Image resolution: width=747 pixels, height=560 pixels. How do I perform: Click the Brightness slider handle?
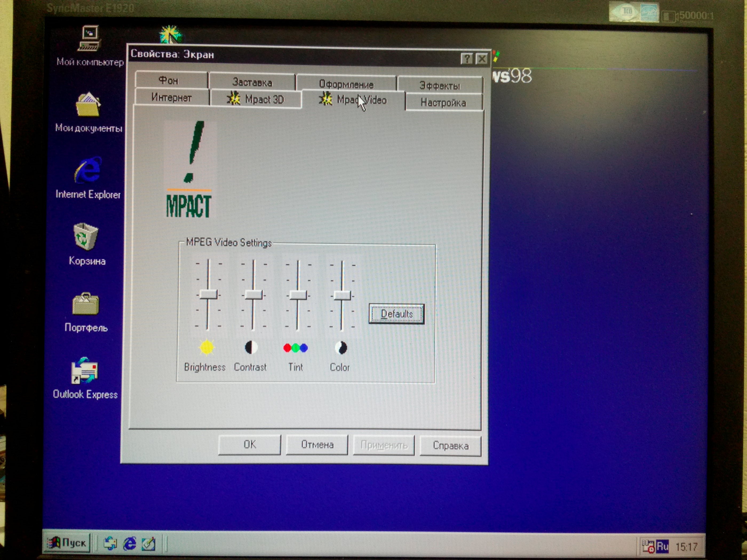point(208,294)
